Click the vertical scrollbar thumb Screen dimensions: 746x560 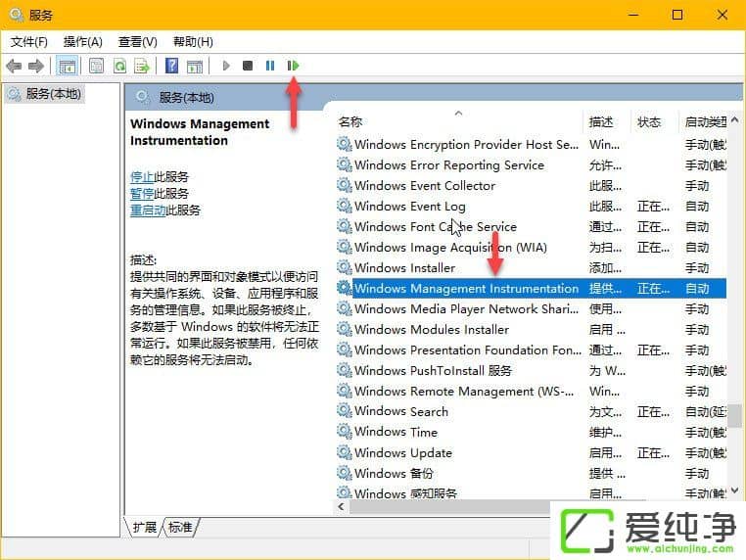(734, 416)
